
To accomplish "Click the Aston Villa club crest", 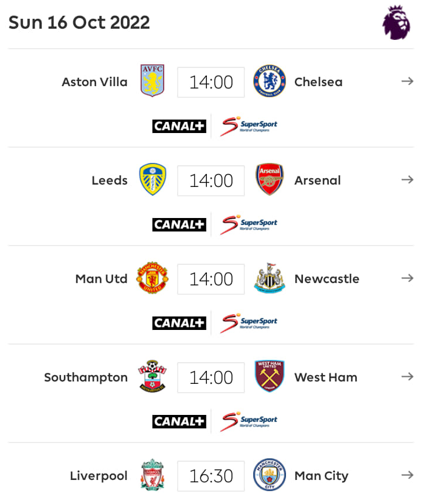I will (x=152, y=81).
